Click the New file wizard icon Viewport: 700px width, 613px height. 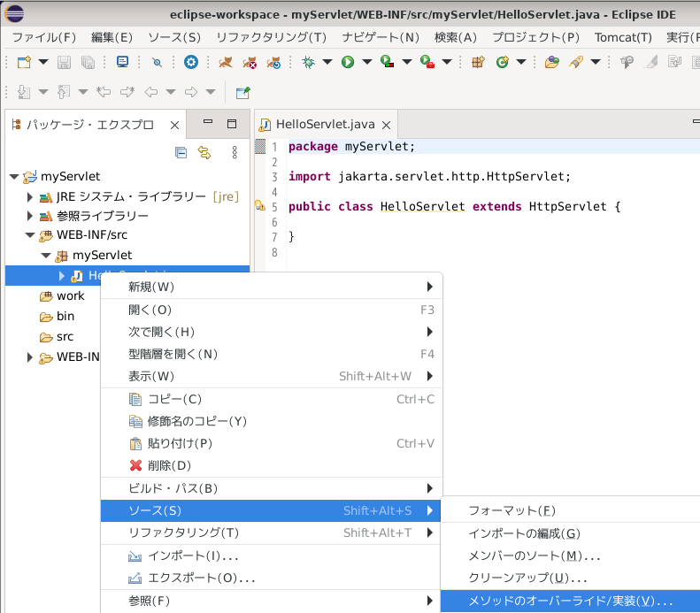coord(24,62)
